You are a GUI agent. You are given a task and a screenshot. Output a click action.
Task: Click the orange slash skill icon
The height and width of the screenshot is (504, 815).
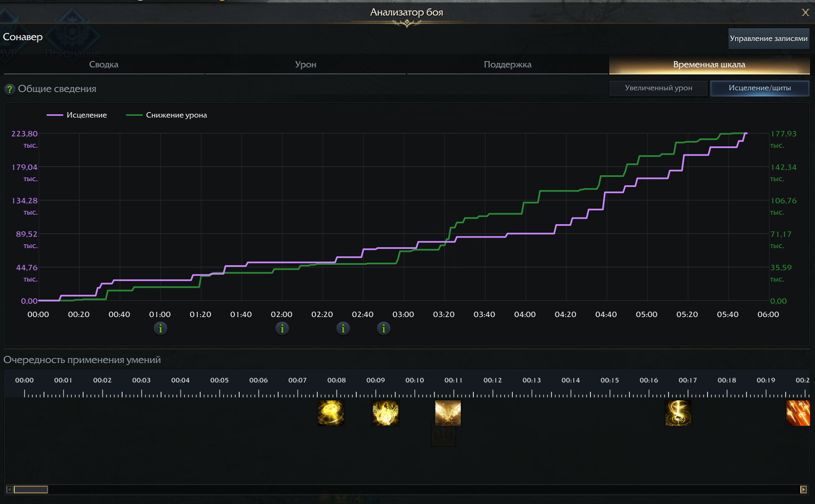point(798,413)
